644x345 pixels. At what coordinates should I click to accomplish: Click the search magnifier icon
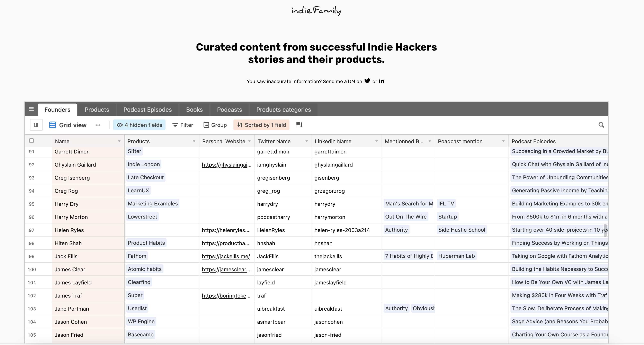click(601, 125)
